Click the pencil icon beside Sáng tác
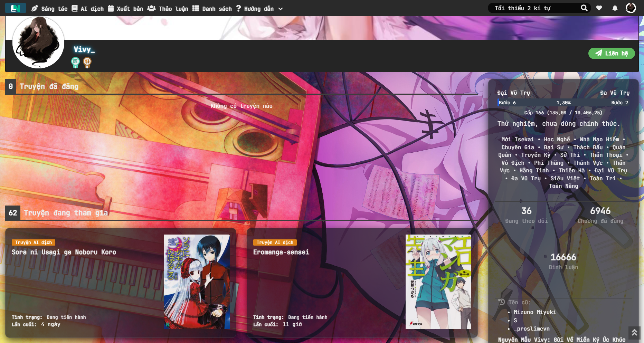Image resolution: width=644 pixels, height=343 pixels. pos(35,9)
